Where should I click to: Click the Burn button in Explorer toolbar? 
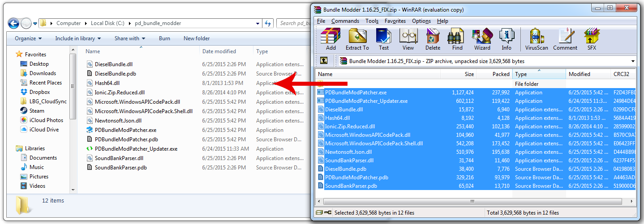pos(164,38)
